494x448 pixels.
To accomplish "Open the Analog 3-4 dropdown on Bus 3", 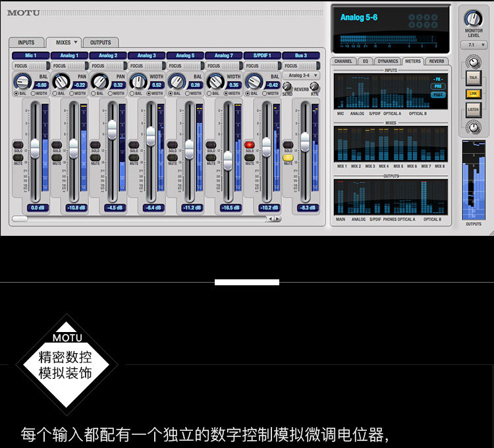I will pyautogui.click(x=301, y=75).
